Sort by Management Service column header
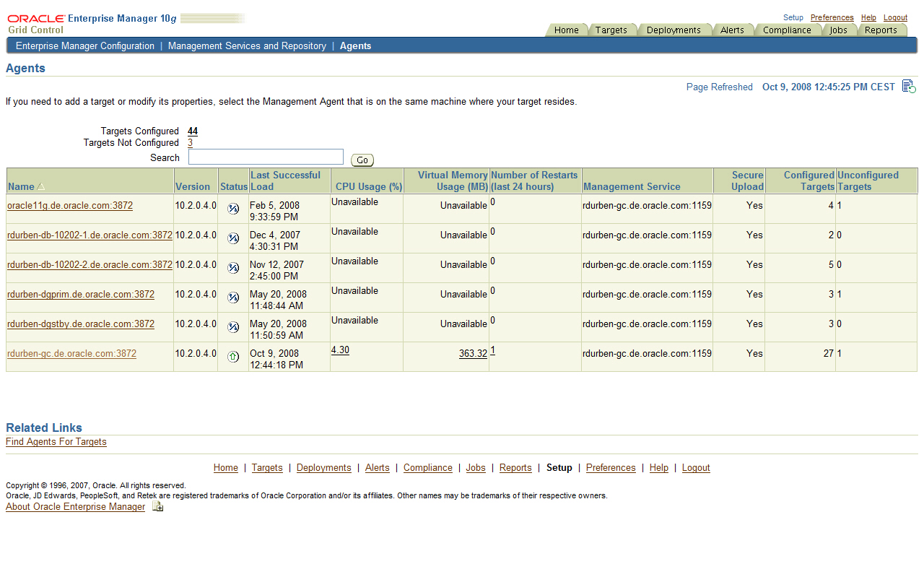The height and width of the screenshot is (577, 924). click(632, 187)
